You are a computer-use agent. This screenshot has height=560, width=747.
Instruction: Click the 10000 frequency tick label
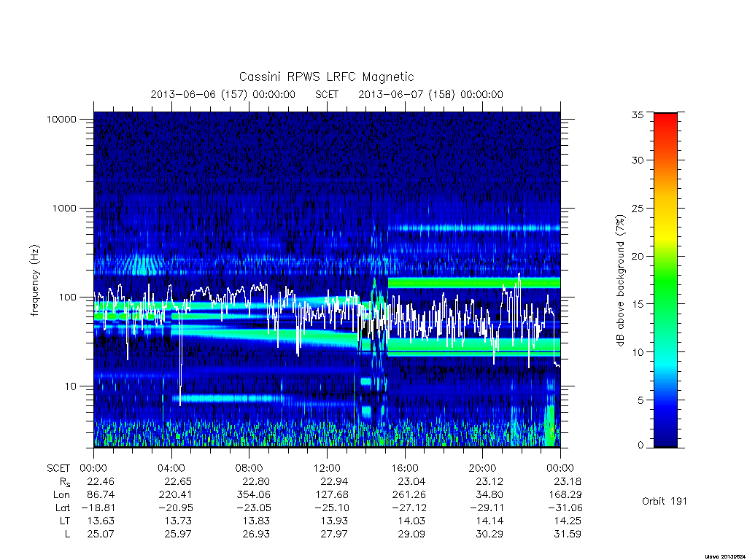coord(61,120)
